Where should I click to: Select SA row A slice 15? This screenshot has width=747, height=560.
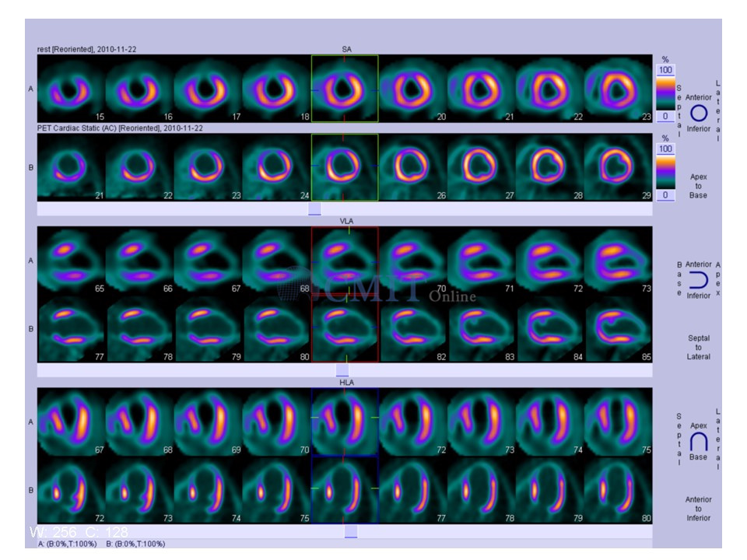(71, 89)
